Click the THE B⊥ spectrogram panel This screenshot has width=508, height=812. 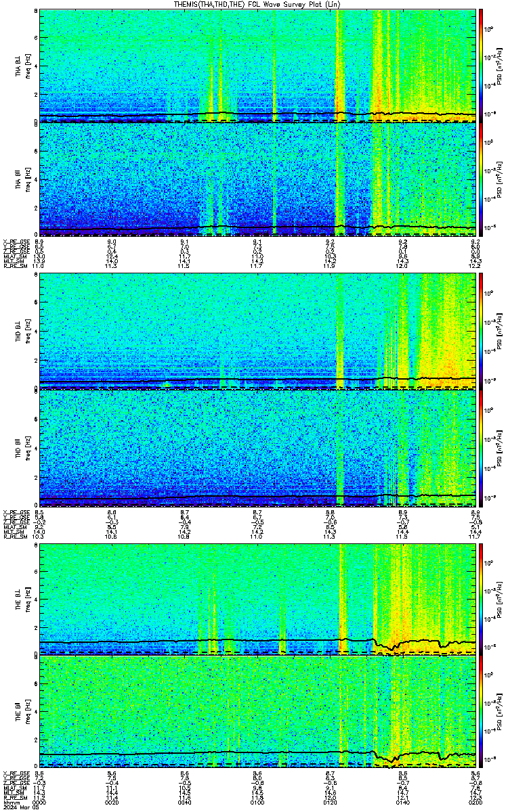pyautogui.click(x=257, y=598)
